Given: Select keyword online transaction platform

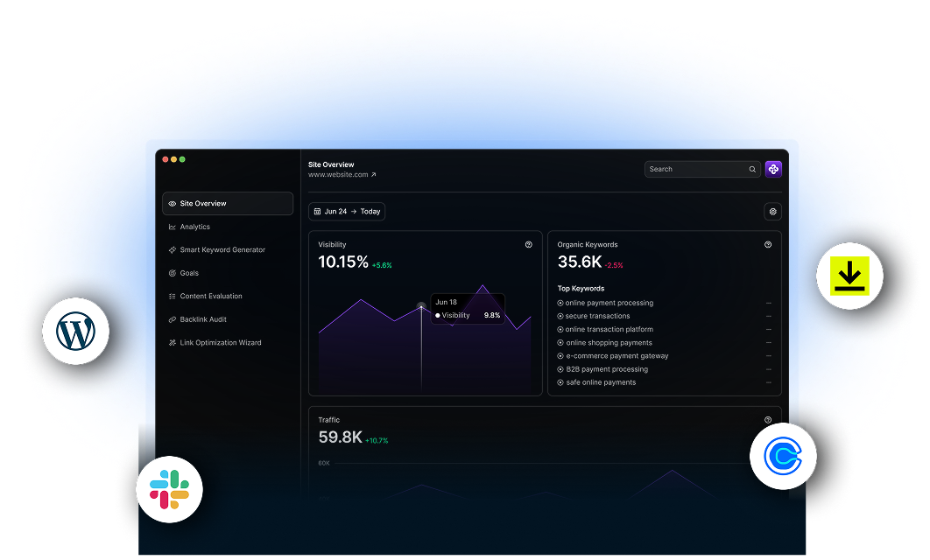Looking at the screenshot, I should coord(609,329).
